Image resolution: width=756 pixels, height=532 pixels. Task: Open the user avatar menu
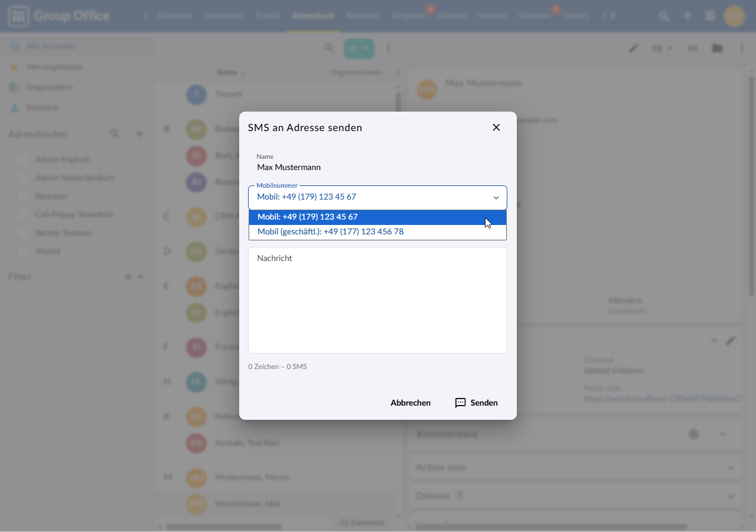coord(735,16)
